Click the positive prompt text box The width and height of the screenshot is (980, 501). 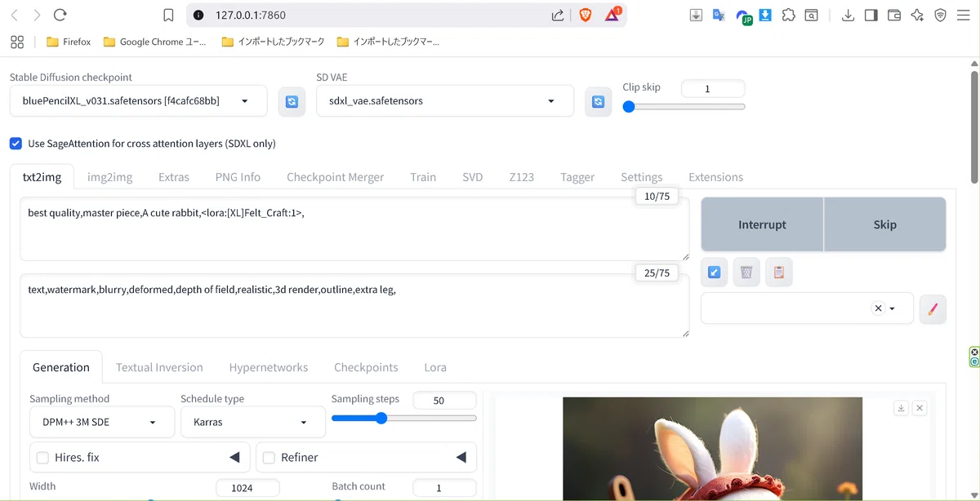coord(354,228)
